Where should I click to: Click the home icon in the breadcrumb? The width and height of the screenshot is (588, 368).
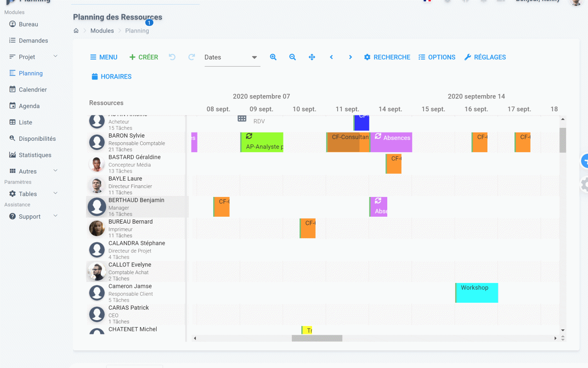76,30
